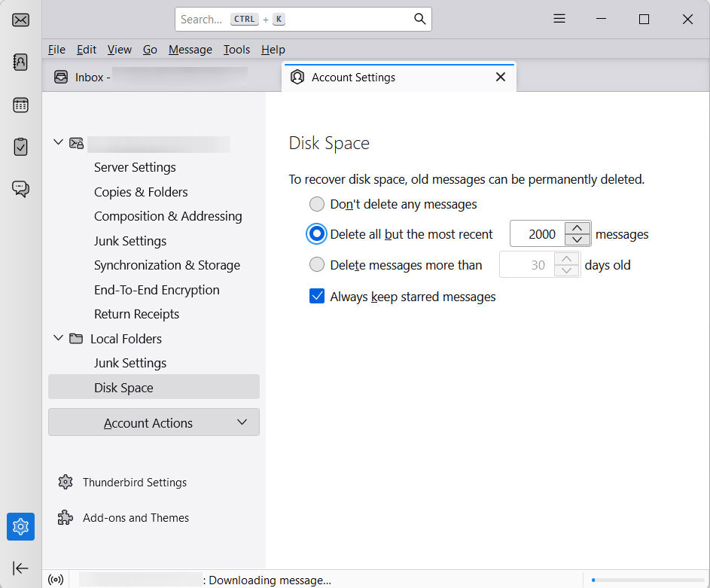Collapse the Local Folders tree
Viewport: 710px width, 588px height.
click(58, 338)
